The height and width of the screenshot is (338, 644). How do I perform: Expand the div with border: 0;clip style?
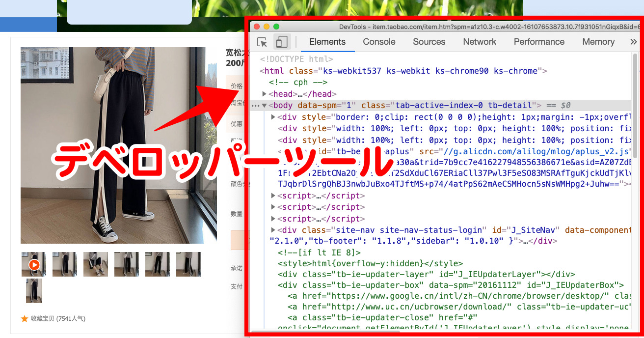point(273,117)
